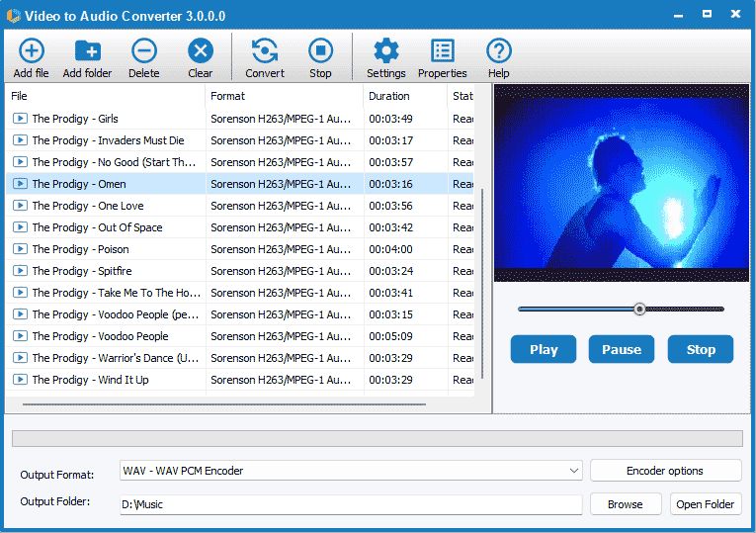Click the duration value 00:05:09
The image size is (756, 533).
pyautogui.click(x=390, y=335)
